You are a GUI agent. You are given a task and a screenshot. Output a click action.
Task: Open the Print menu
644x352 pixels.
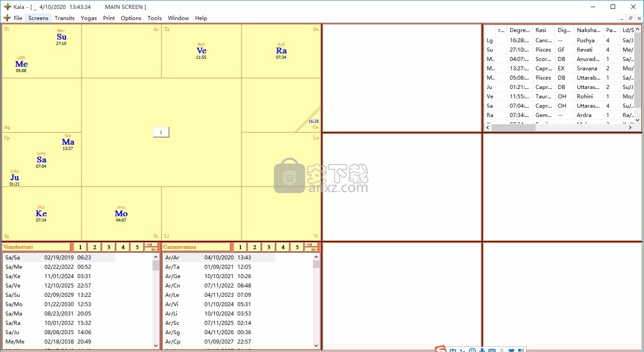pos(109,18)
